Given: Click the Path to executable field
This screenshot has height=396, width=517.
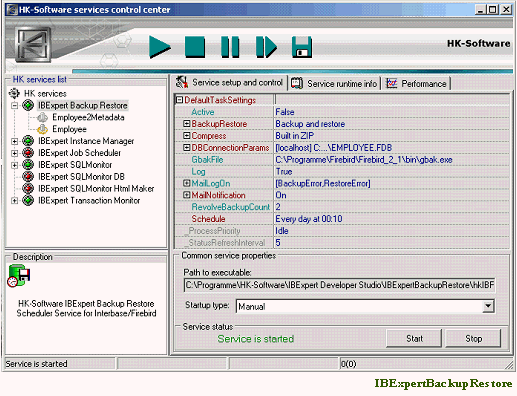Looking at the screenshot, I should pyautogui.click(x=339, y=285).
